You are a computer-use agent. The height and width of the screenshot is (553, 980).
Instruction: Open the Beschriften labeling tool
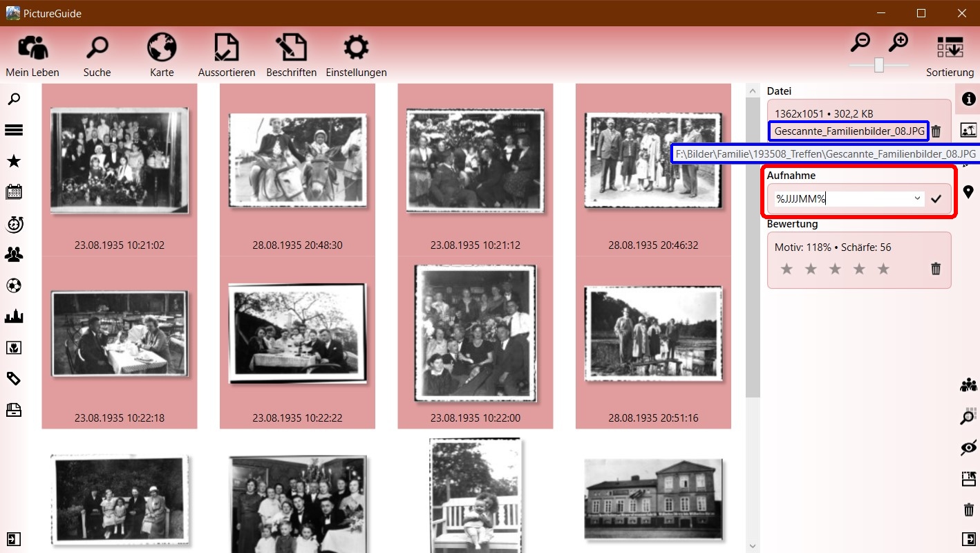291,55
